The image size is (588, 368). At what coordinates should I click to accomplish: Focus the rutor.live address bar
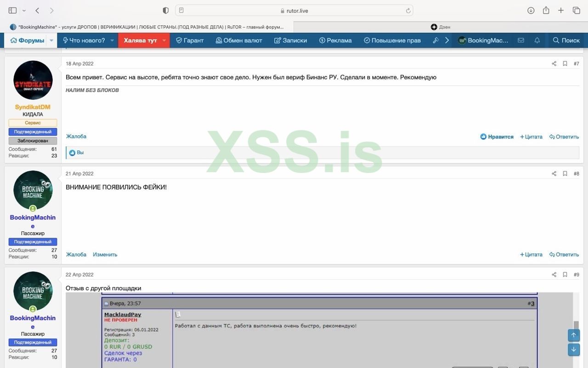(x=294, y=10)
